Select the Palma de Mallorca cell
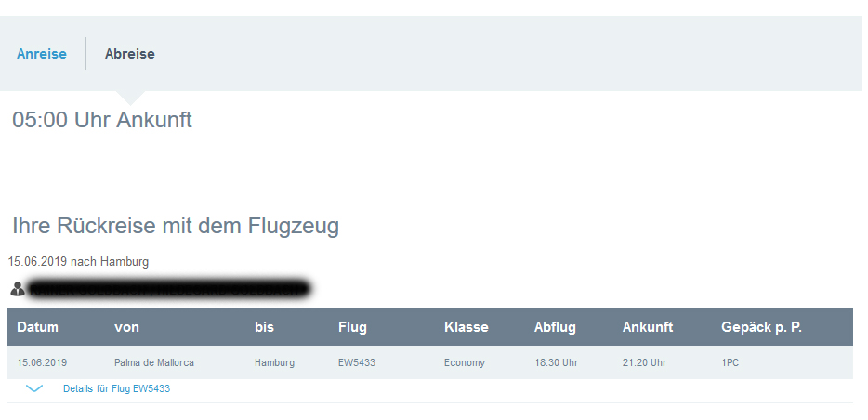 point(154,362)
